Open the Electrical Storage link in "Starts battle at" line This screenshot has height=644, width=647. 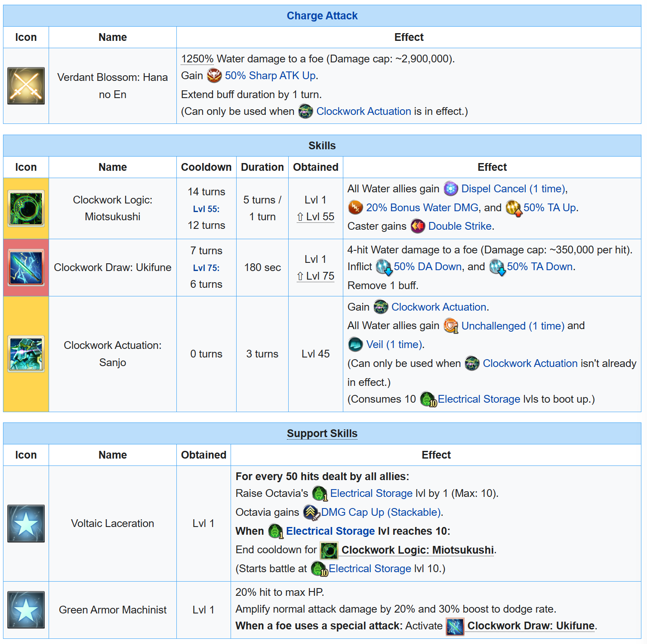[x=370, y=569]
